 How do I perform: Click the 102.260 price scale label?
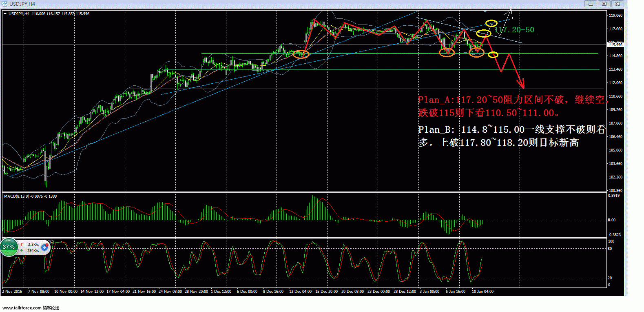615,177
